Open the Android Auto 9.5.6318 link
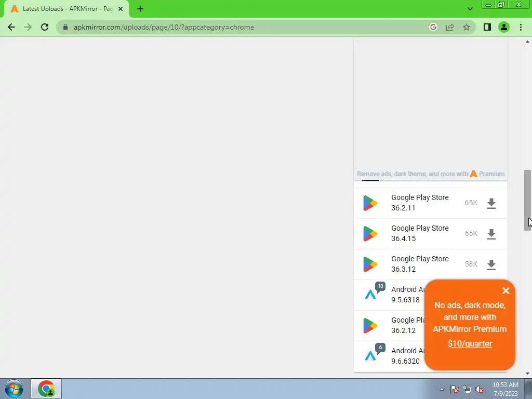The height and width of the screenshot is (399, 532). pos(408,295)
